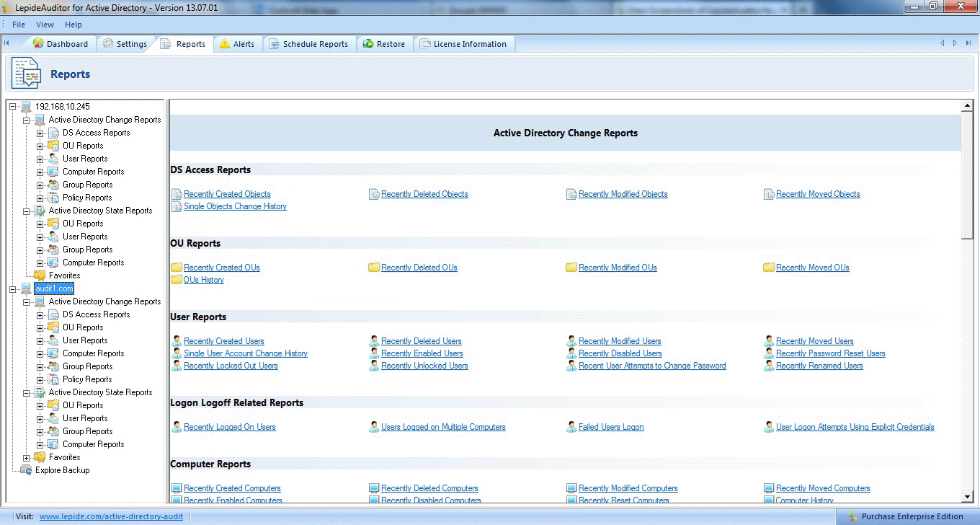Click the Explore Backup icon in the tree

tap(27, 470)
